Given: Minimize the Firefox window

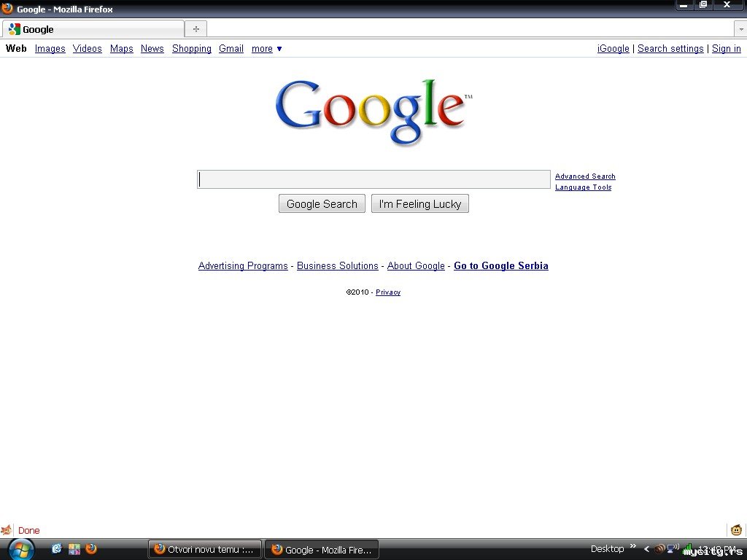Looking at the screenshot, I should 684,5.
